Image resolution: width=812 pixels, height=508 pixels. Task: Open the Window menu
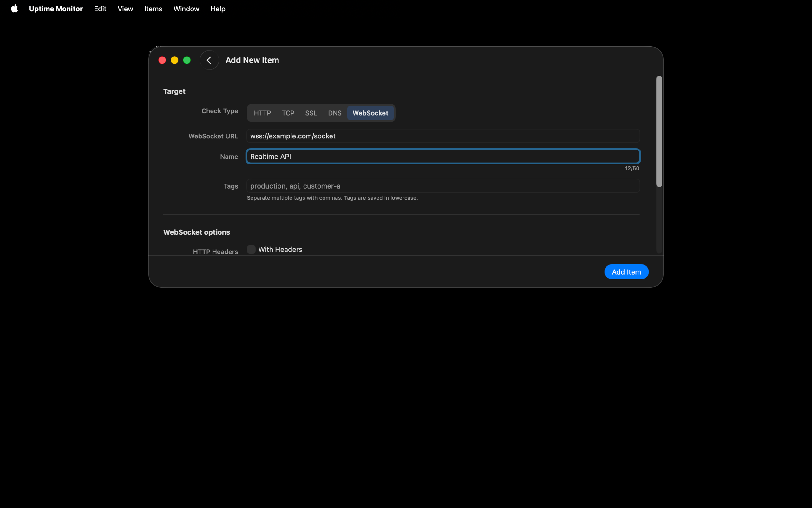pyautogui.click(x=186, y=9)
